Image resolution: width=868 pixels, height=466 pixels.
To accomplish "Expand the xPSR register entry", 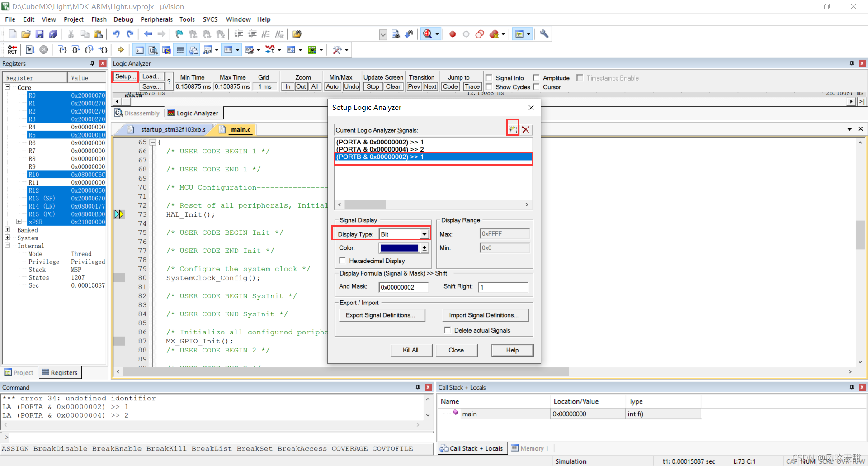I will (x=19, y=221).
